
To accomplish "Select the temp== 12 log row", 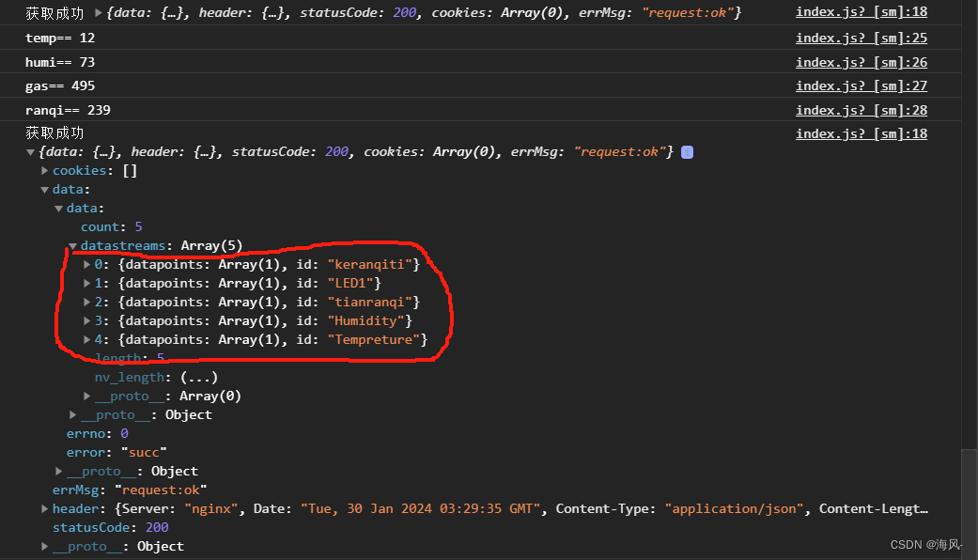I will click(x=60, y=38).
